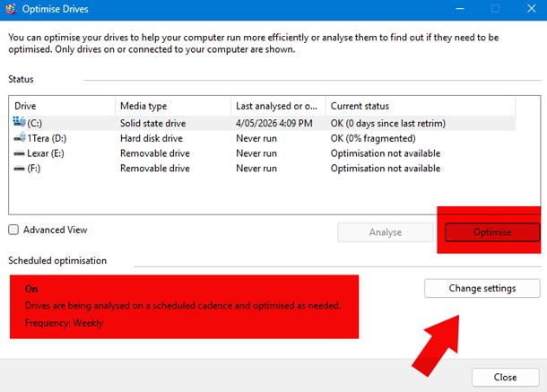Click 'Never run' in the Lexar (E:) row
The width and height of the screenshot is (547, 392).
[256, 153]
